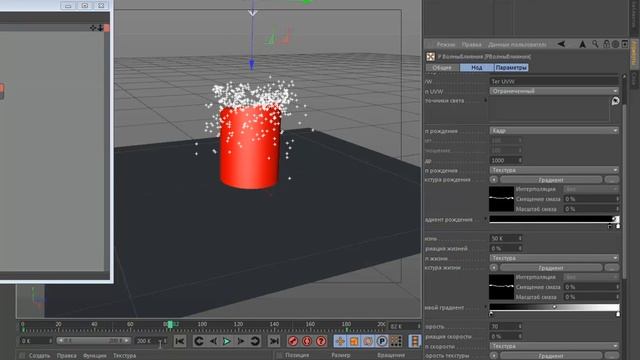Image resolution: width=640 pixels, height=360 pixels.
Task: Open the Функции menu in the material manager
Action: (x=94, y=356)
